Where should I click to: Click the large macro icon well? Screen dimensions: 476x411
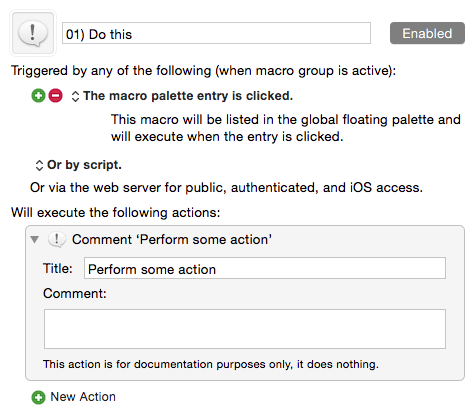click(33, 33)
